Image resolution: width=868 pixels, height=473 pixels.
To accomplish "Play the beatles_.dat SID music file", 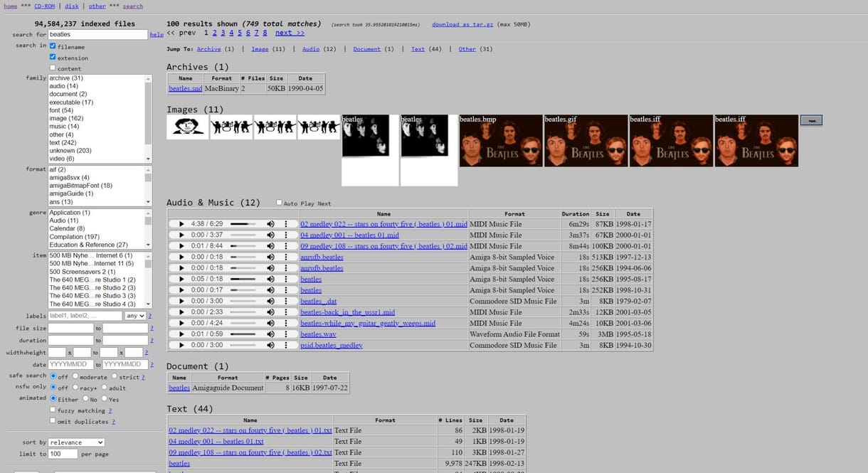I will [x=181, y=301].
